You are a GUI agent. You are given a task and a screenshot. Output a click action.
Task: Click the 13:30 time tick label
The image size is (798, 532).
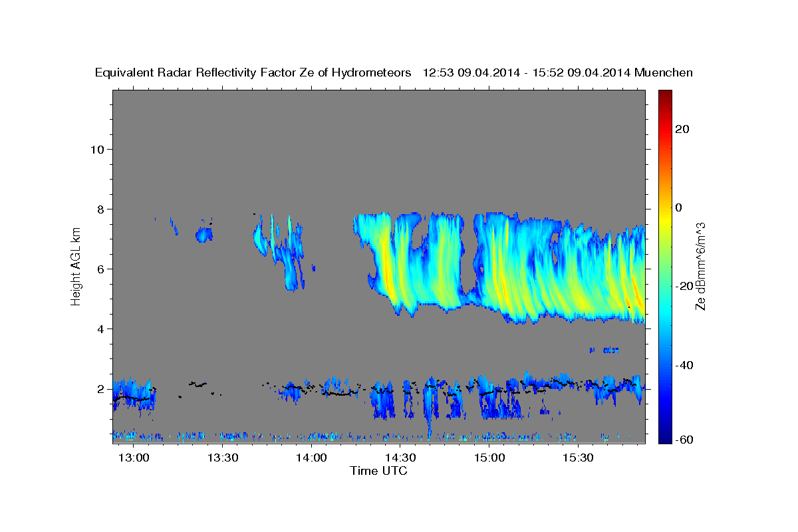[223, 458]
